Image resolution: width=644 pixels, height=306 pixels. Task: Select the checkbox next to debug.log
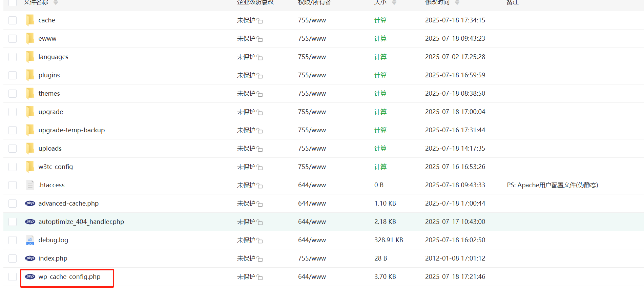[x=13, y=240]
